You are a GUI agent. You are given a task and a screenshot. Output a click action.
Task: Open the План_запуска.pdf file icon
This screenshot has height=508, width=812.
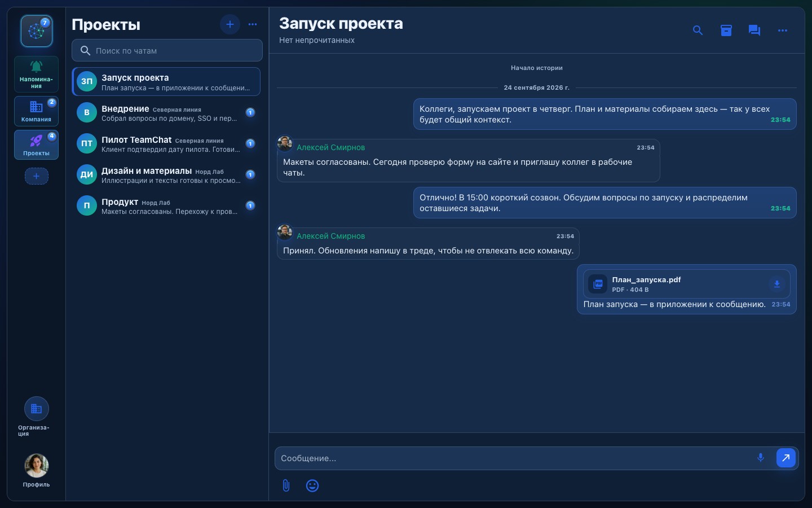point(598,284)
